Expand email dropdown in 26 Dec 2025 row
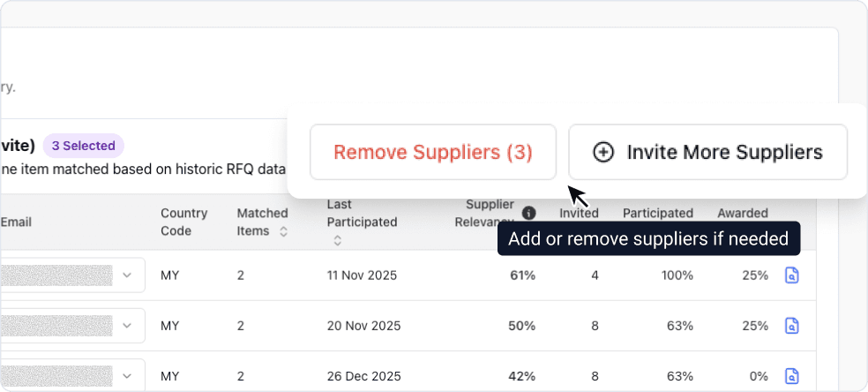This screenshot has width=868, height=392. [x=127, y=376]
